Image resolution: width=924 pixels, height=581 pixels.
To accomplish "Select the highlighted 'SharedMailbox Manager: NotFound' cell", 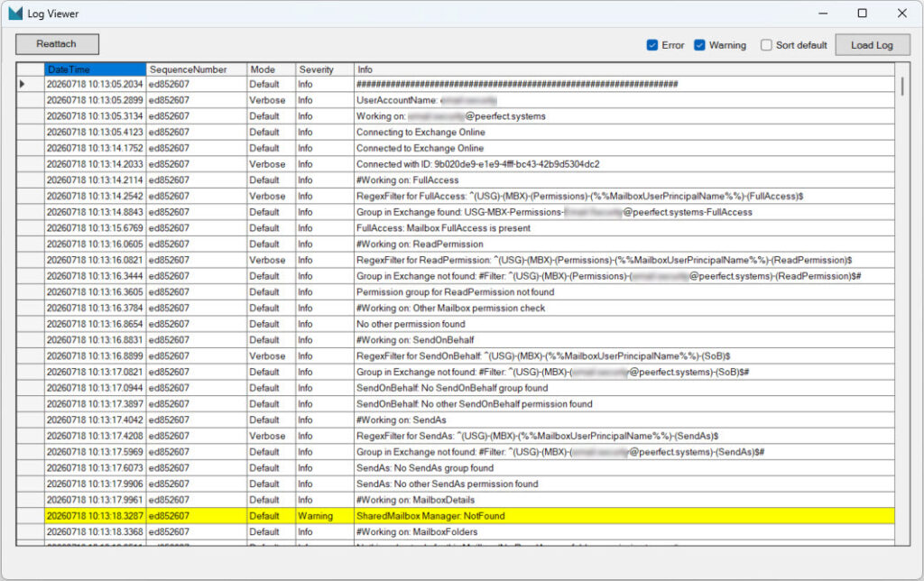I will 624,516.
